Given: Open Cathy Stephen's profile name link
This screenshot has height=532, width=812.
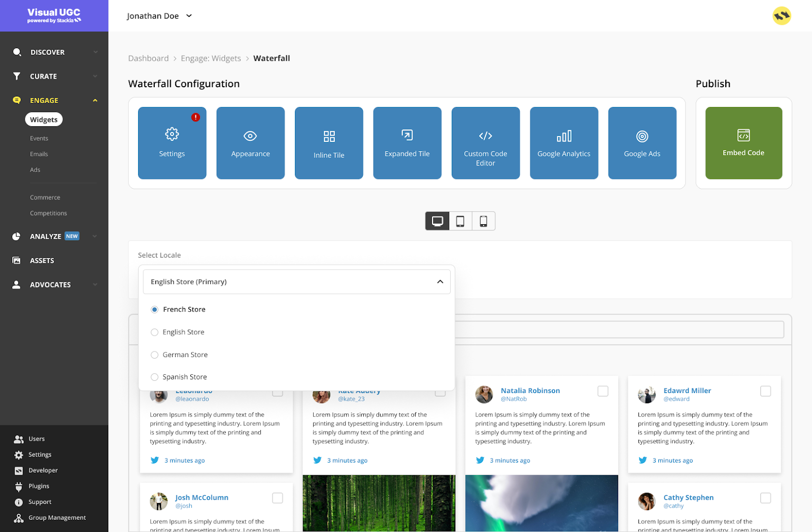Looking at the screenshot, I should tap(689, 498).
